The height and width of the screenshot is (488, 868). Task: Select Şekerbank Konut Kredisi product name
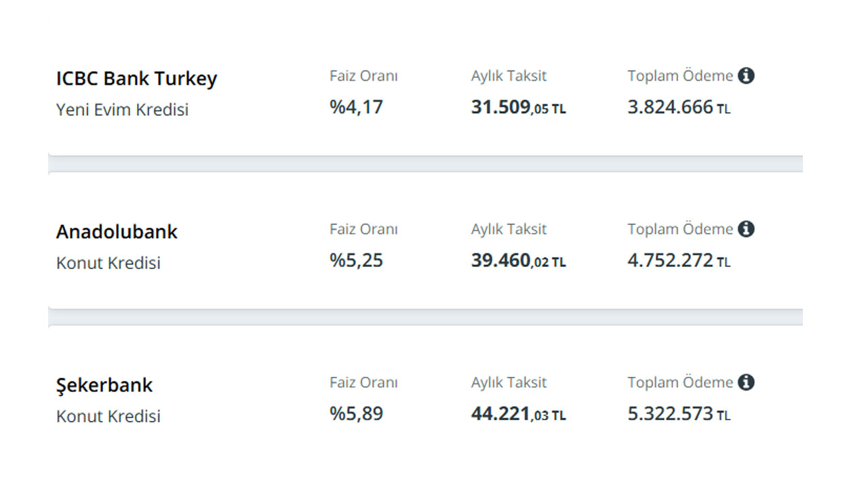(x=108, y=416)
